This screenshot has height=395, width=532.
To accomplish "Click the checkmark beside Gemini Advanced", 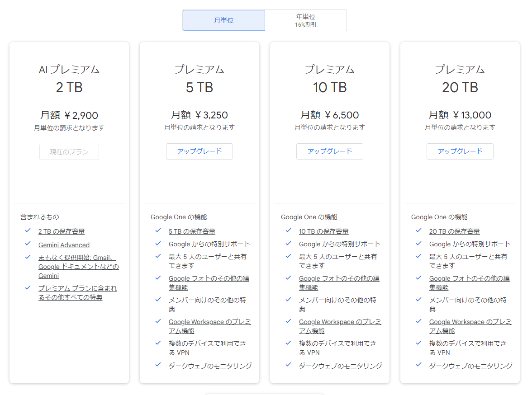I will [28, 244].
